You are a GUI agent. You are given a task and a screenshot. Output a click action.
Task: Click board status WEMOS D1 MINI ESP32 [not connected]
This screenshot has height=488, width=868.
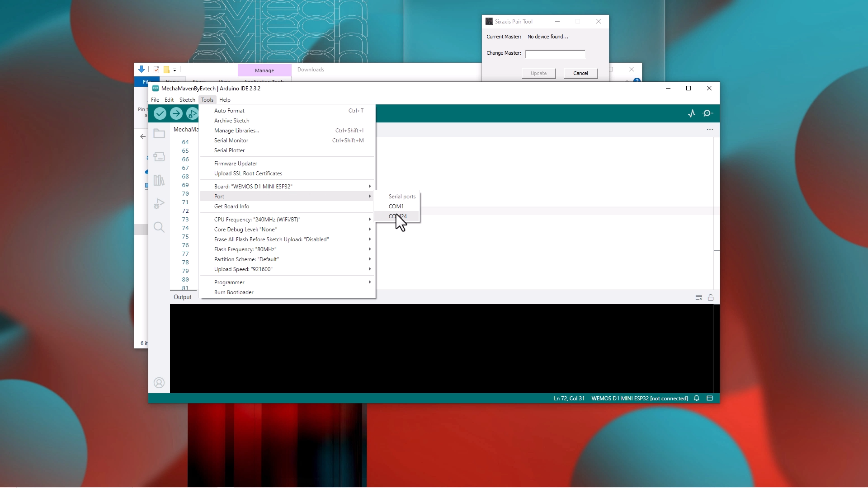640,399
